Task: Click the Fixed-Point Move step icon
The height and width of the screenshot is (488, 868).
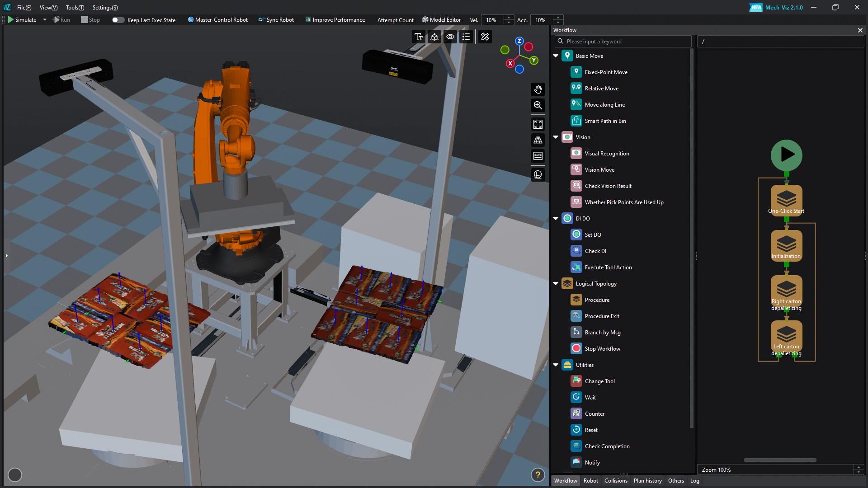Action: tap(576, 72)
